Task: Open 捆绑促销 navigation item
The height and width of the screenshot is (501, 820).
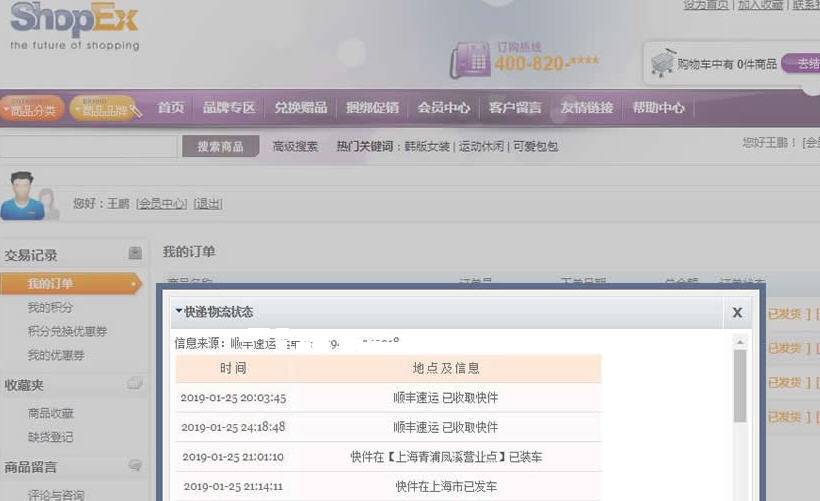Action: tap(372, 108)
